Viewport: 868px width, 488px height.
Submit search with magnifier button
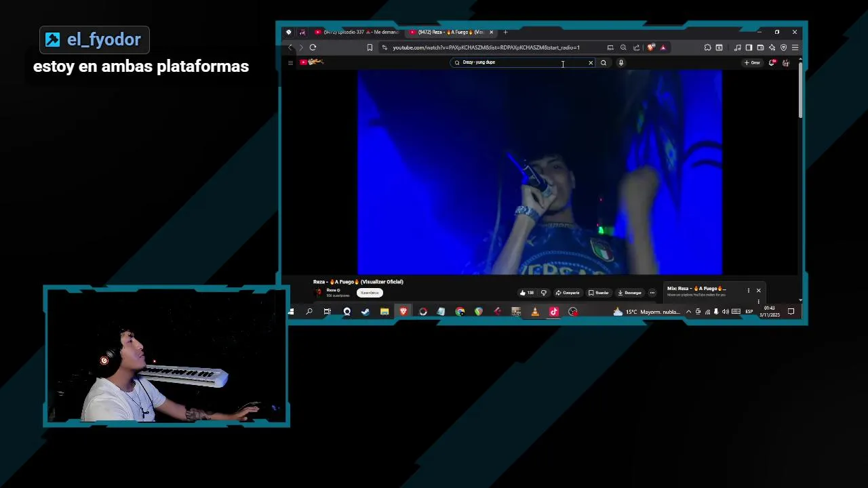(603, 62)
